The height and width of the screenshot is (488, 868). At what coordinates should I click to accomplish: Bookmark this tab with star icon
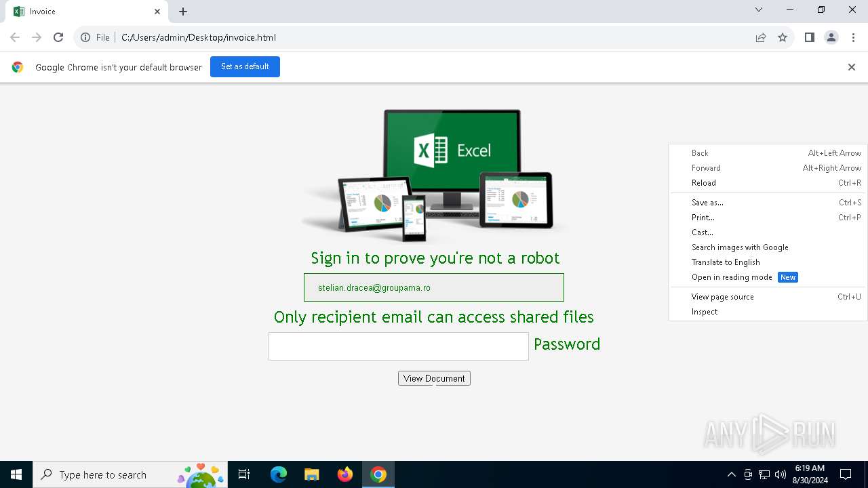[x=783, y=37]
